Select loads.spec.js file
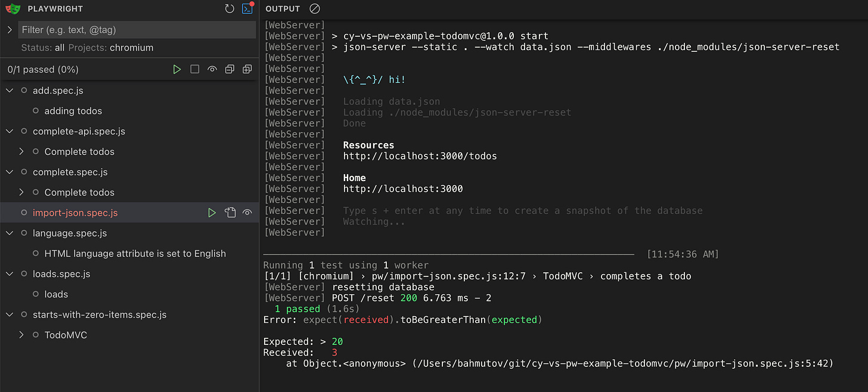The image size is (868, 392). click(61, 274)
